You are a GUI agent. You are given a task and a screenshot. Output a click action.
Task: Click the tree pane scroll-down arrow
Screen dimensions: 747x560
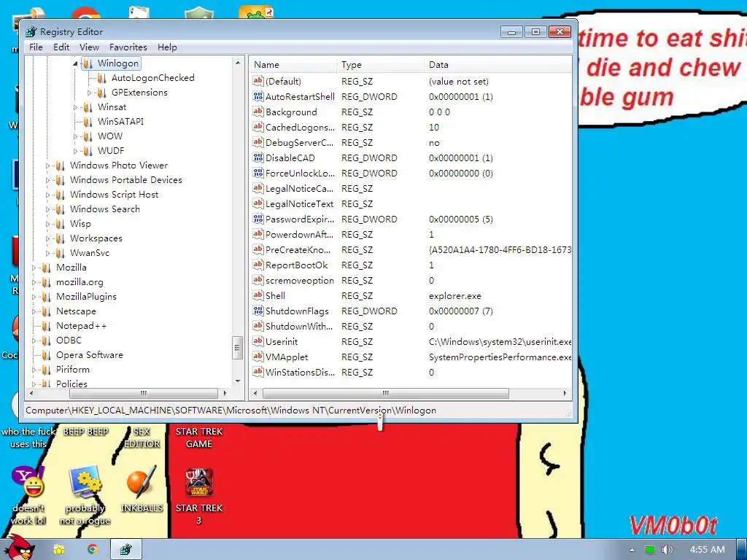coord(238,381)
